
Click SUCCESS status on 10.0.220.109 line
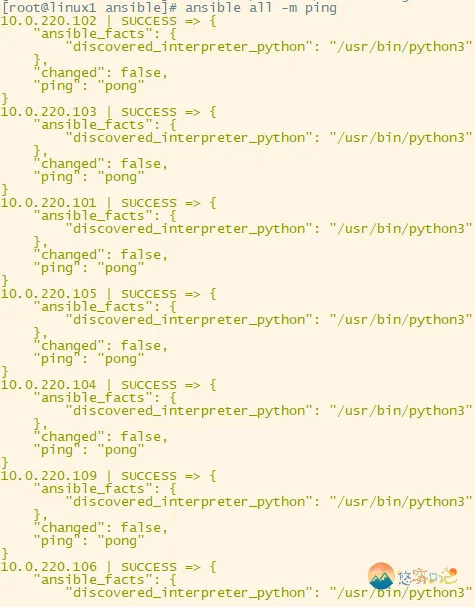click(149, 476)
